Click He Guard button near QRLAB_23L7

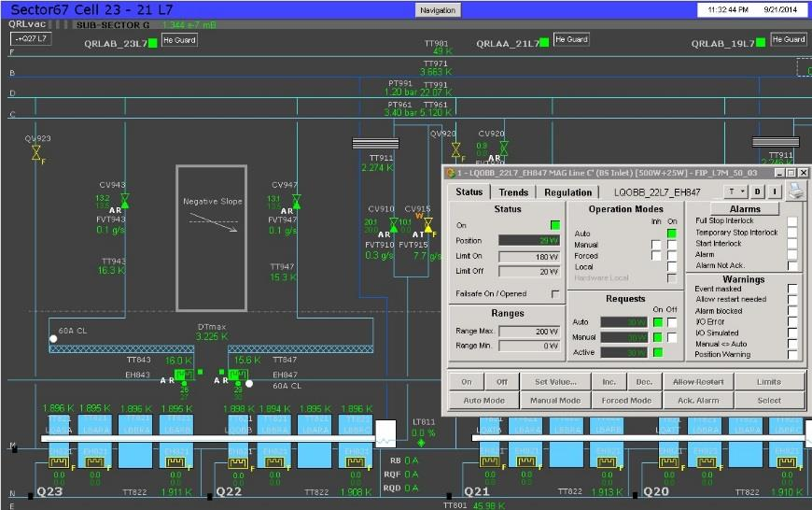pyautogui.click(x=179, y=40)
